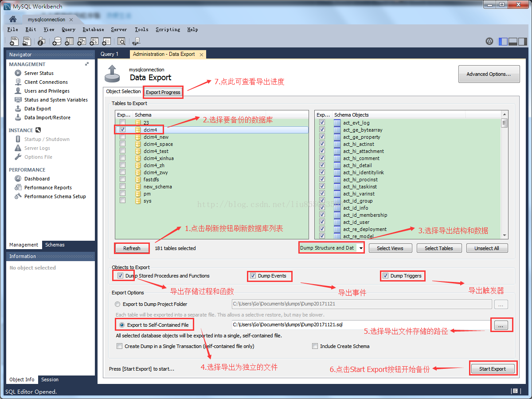The height and width of the screenshot is (399, 532).
Task: Open Data Import/Restore
Action: coord(47,117)
